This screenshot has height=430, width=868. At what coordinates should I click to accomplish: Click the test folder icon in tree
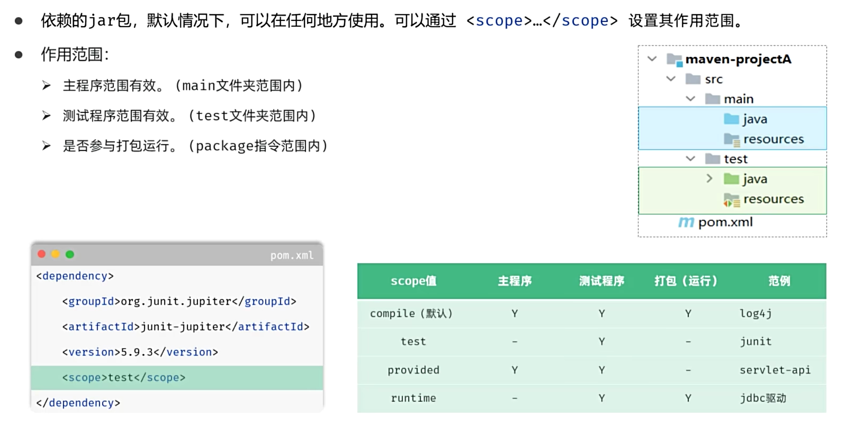712,159
